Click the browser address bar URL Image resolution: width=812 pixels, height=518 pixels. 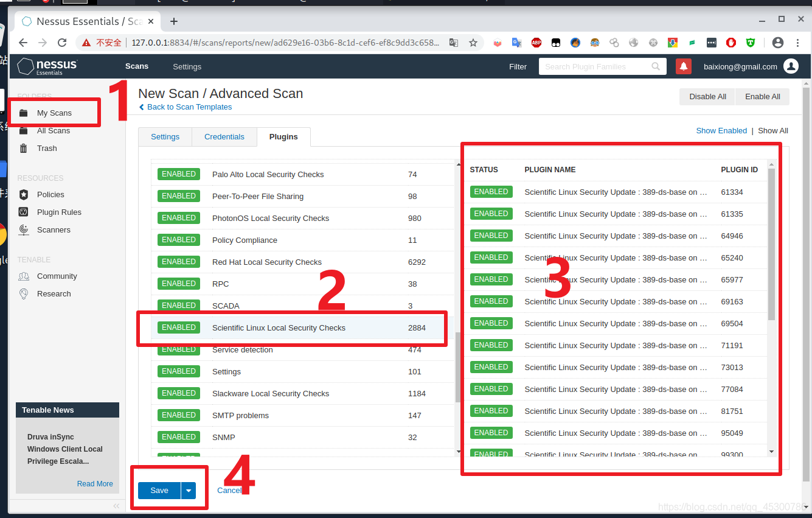[x=285, y=43]
